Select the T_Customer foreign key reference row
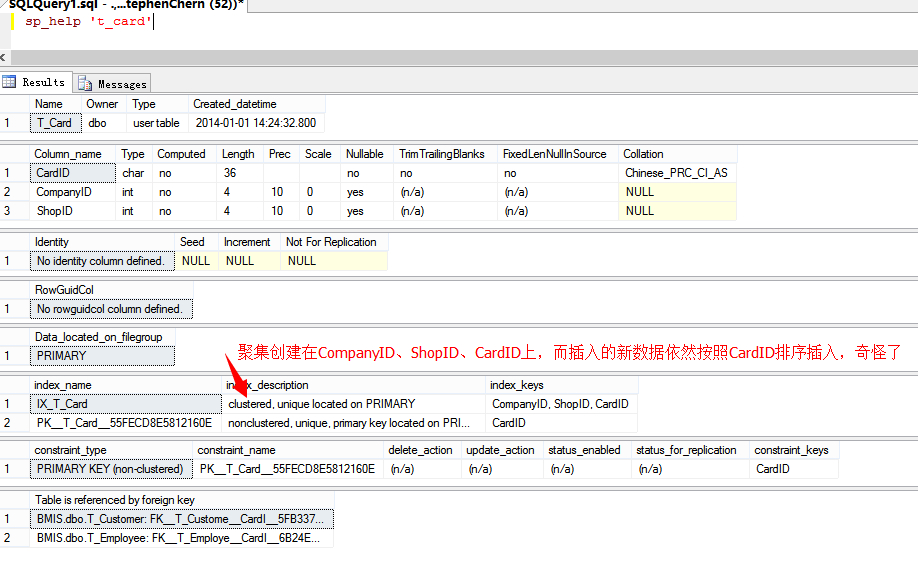Image resolution: width=918 pixels, height=588 pixels. [x=180, y=518]
